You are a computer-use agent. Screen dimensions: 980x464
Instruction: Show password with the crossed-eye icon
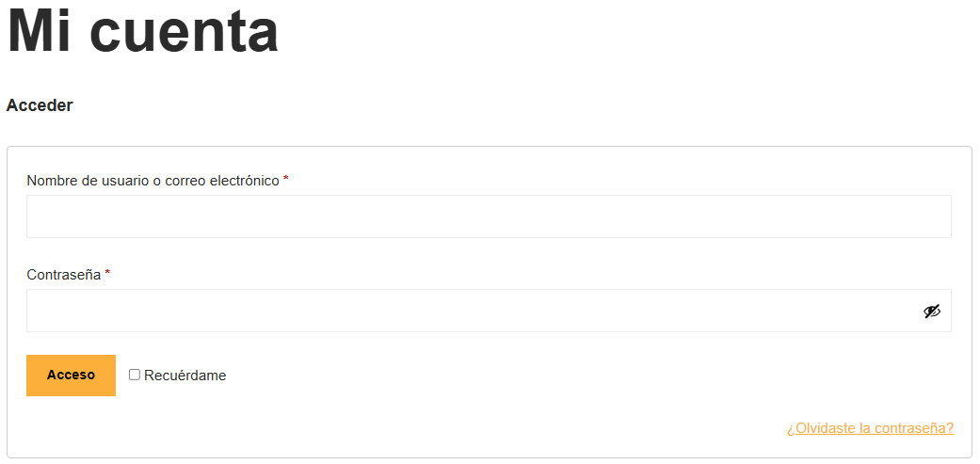click(x=932, y=311)
